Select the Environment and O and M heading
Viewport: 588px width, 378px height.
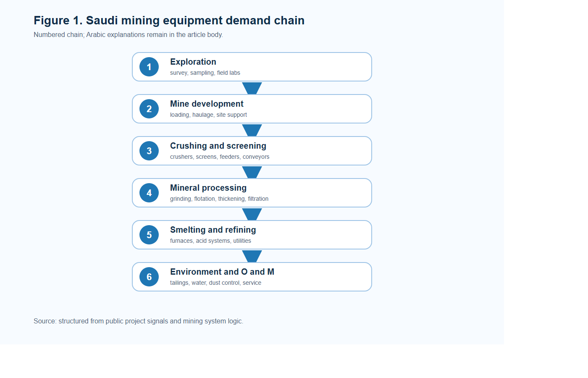pos(222,272)
